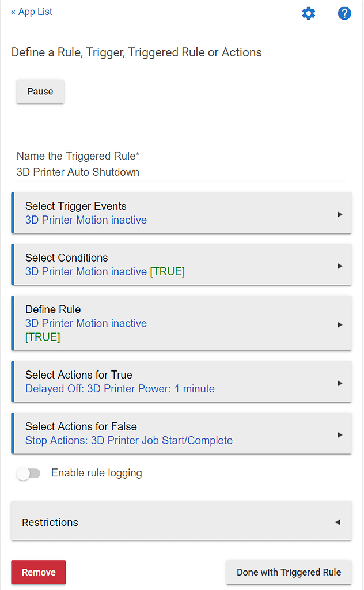Click arrow on the Define Rule section
Image resolution: width=364 pixels, height=590 pixels.
[340, 324]
